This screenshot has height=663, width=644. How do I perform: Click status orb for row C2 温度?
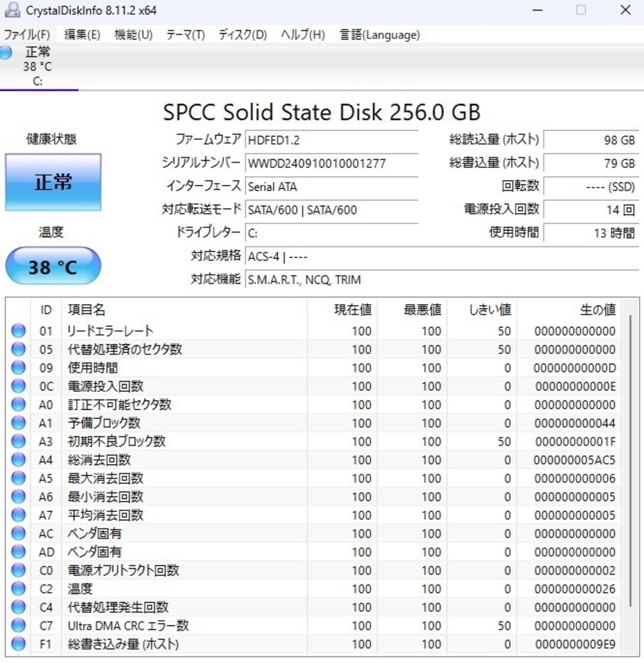[18, 588]
